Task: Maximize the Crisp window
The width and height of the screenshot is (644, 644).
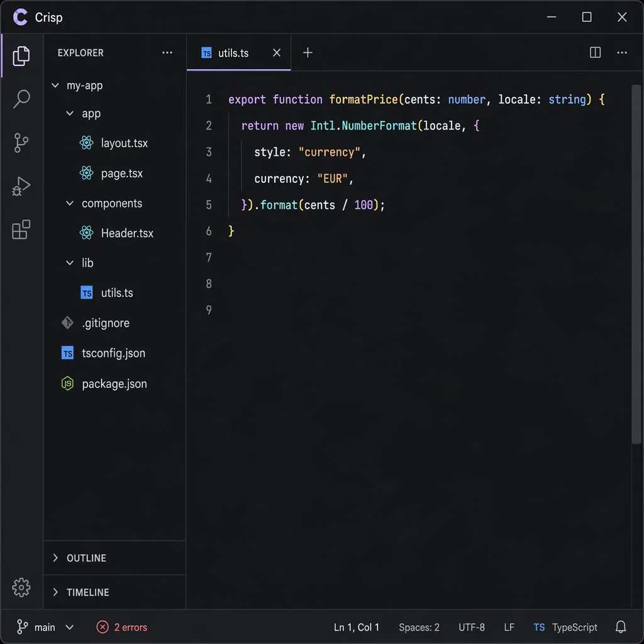Action: coord(587,17)
